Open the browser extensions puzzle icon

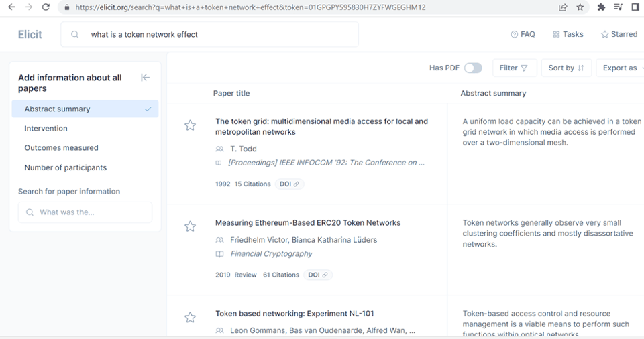click(x=601, y=7)
